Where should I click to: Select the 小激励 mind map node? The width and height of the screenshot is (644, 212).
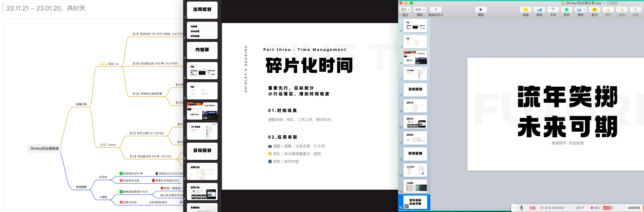click(103, 197)
